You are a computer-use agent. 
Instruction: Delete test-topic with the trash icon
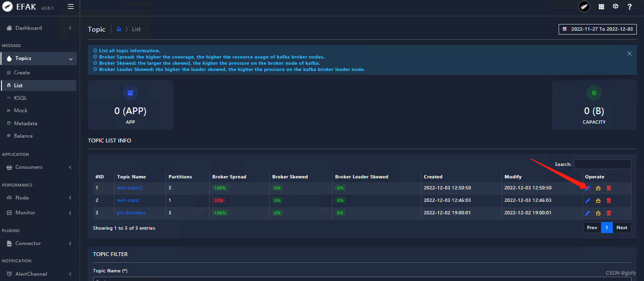608,200
